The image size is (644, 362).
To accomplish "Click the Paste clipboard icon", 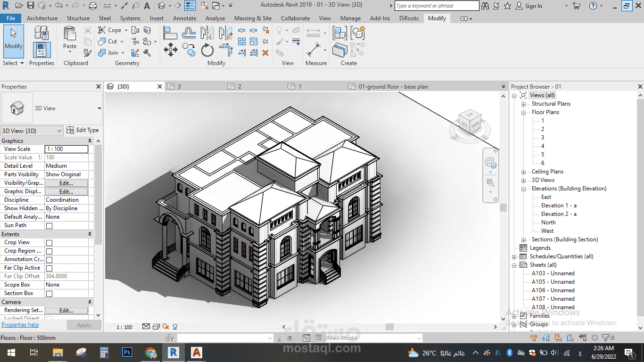I will point(70,37).
